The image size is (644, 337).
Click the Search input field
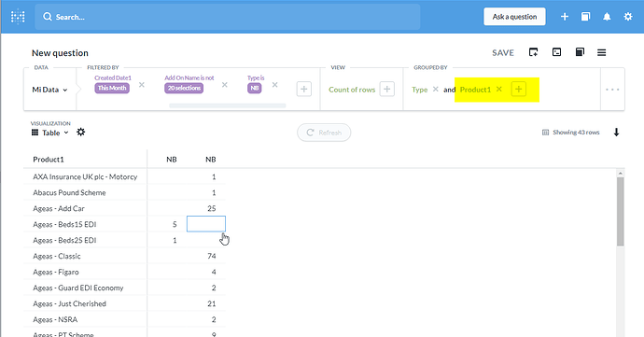[227, 17]
